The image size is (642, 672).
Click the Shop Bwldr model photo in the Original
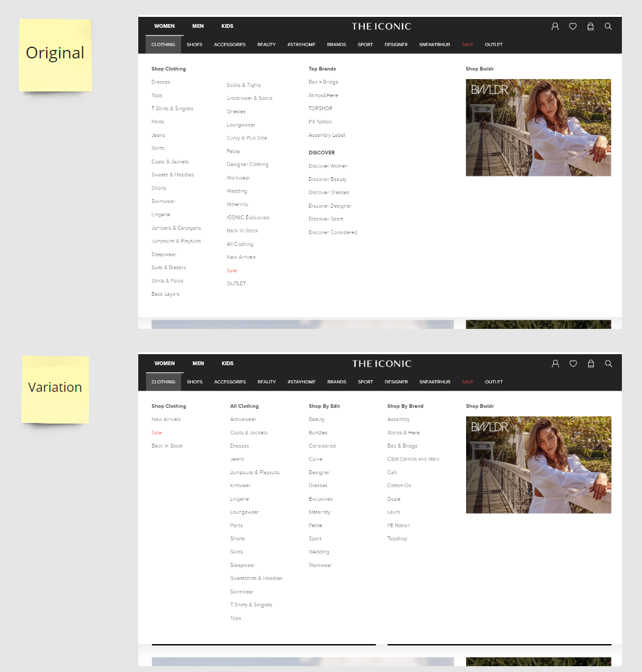538,127
